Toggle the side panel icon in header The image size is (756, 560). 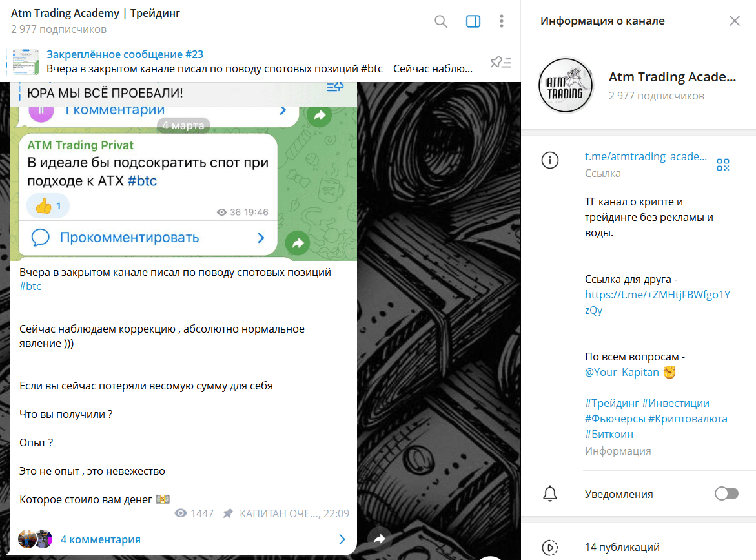coord(473,21)
